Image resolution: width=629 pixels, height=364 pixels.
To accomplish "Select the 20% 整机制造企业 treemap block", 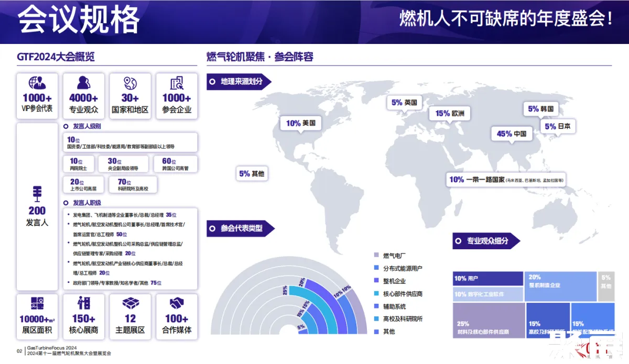I will click(560, 285).
